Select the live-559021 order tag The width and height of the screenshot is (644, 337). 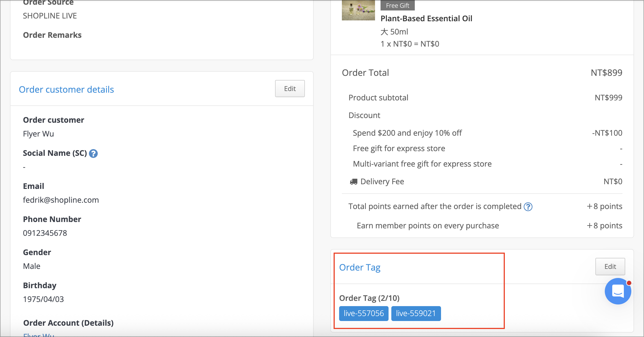click(x=416, y=314)
